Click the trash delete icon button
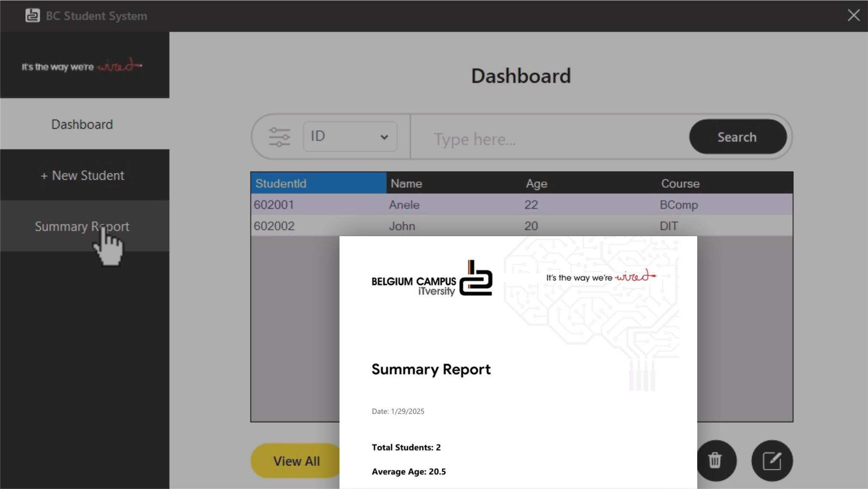868x489 pixels. pos(715,461)
